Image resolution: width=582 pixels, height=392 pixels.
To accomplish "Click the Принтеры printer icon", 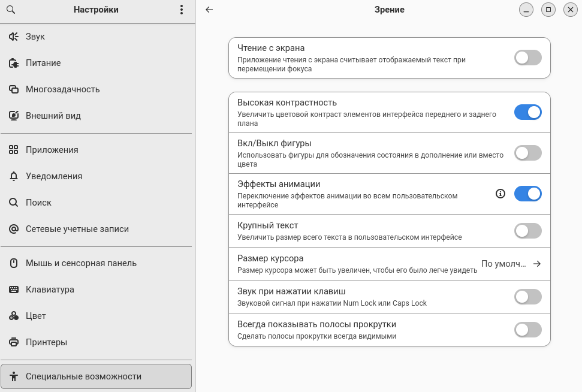I will click(14, 342).
